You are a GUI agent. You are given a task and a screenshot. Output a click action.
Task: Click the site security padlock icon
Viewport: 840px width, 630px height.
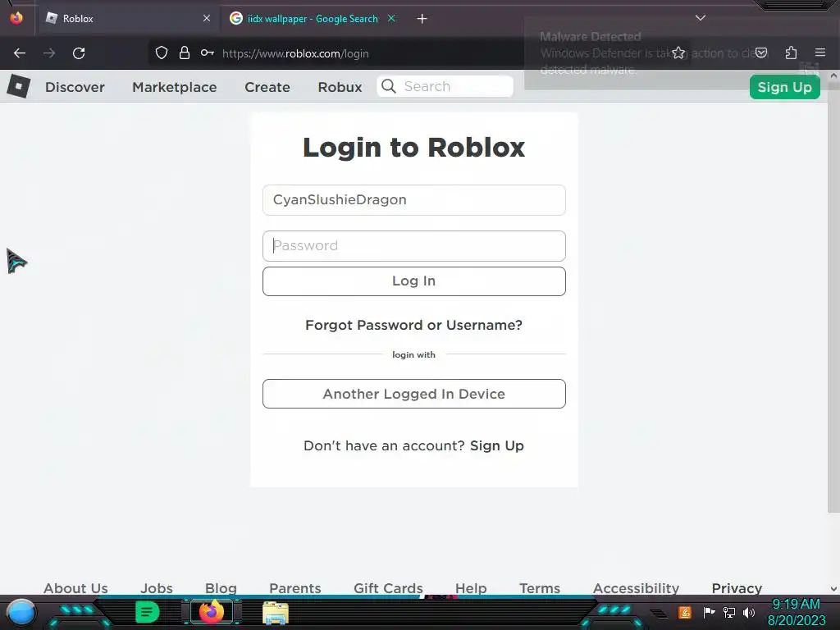pos(185,52)
